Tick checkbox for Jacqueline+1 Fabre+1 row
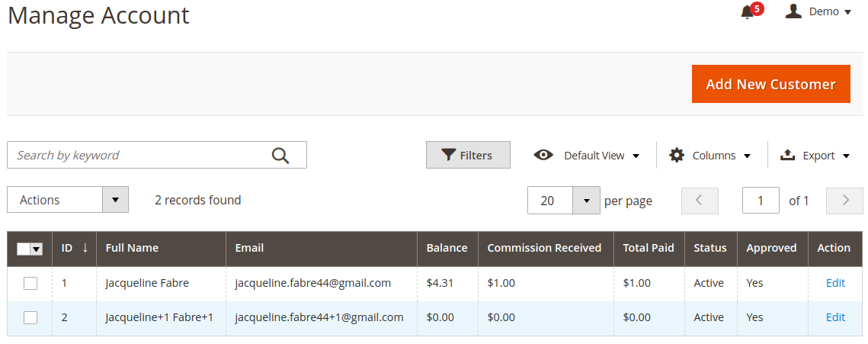 point(30,318)
